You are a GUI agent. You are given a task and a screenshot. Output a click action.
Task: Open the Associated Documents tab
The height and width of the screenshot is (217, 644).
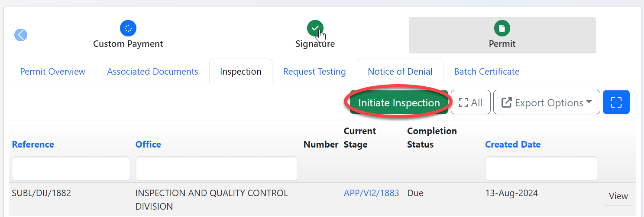click(x=152, y=72)
